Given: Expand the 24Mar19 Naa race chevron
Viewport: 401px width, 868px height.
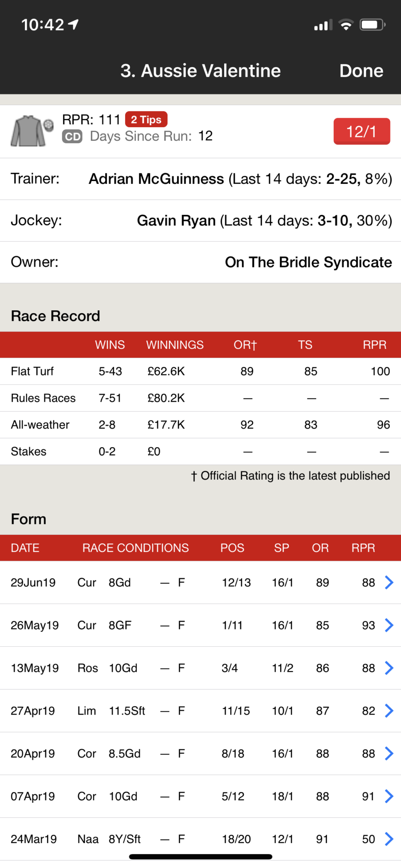Looking at the screenshot, I should [389, 839].
